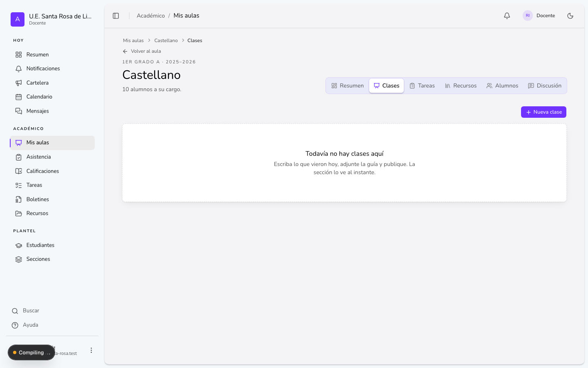
Task: Toggle dark mode moon icon
Action: pos(570,16)
